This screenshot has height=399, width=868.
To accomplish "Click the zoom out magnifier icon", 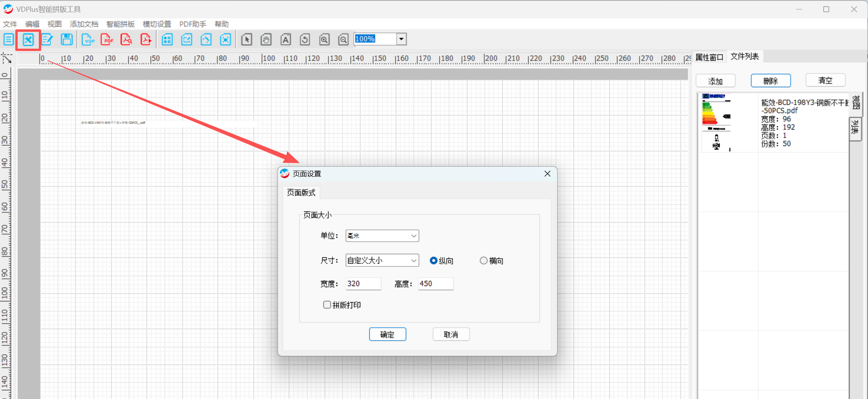I will click(x=343, y=40).
